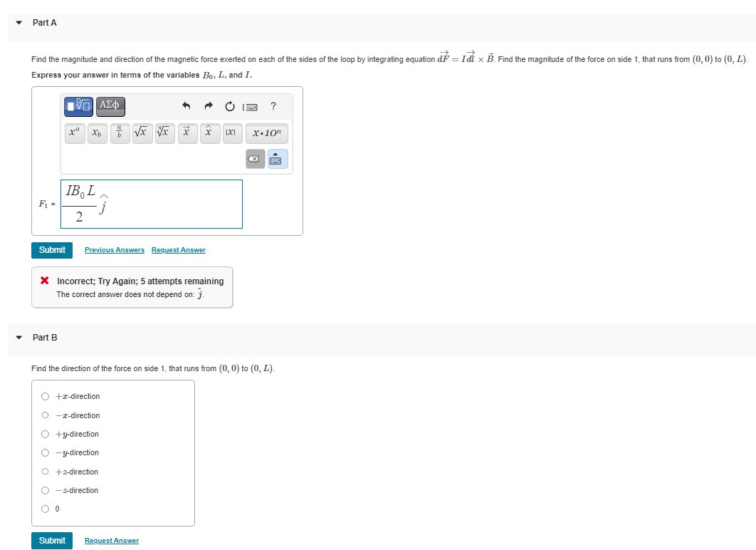Click the redo arrow in equation editor
The image size is (756, 550).
click(x=209, y=105)
